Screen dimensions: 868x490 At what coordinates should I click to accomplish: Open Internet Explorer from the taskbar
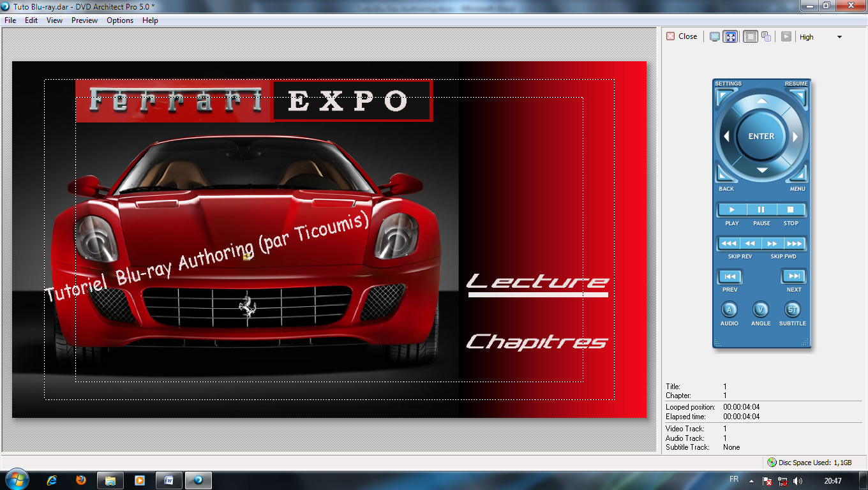(x=52, y=480)
